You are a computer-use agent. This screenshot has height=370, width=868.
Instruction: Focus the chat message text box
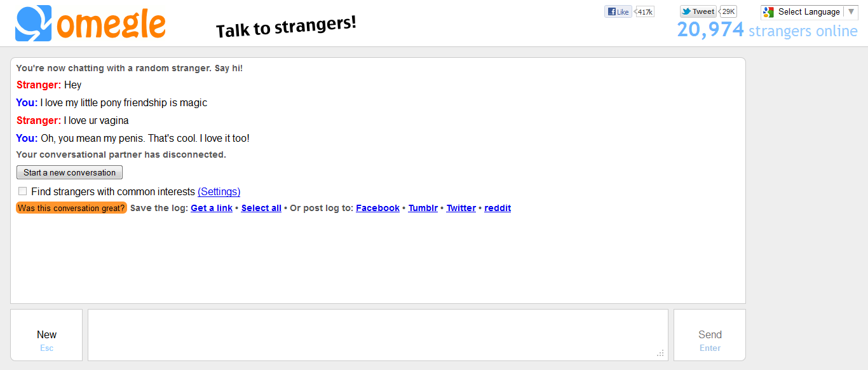coord(378,335)
